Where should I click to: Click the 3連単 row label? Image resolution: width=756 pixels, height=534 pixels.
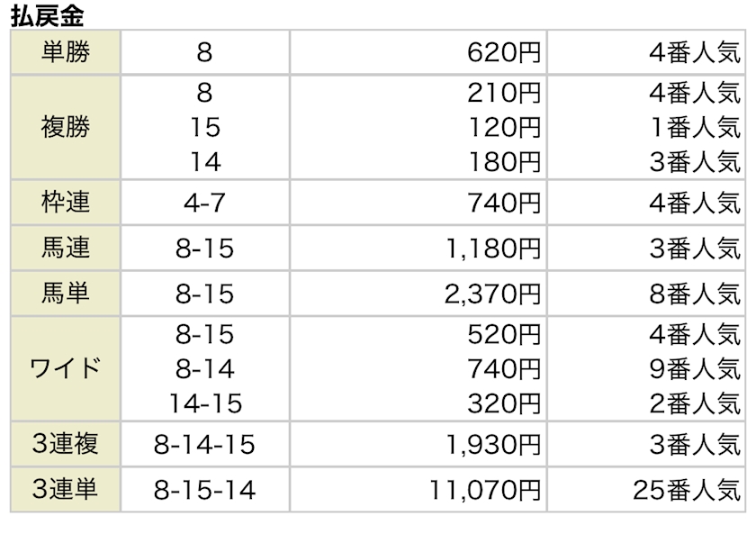(x=66, y=489)
